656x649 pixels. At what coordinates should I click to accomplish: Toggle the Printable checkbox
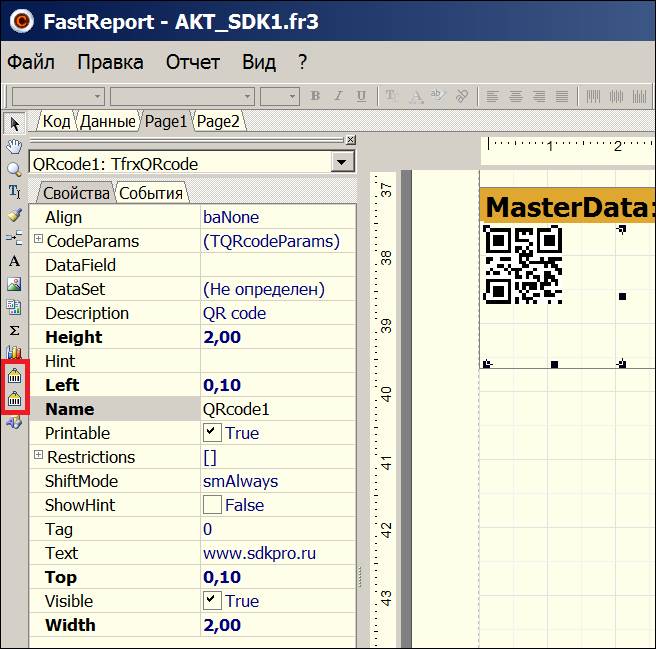pyautogui.click(x=211, y=433)
